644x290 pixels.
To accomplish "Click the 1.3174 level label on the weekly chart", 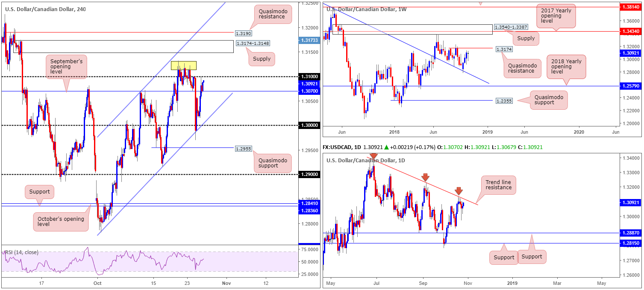I will point(504,50).
